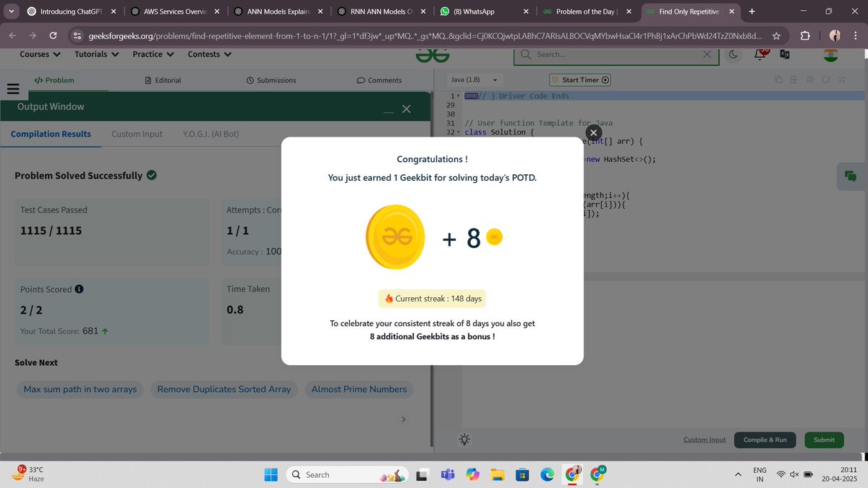
Task: Click the Submit button
Action: point(824,440)
